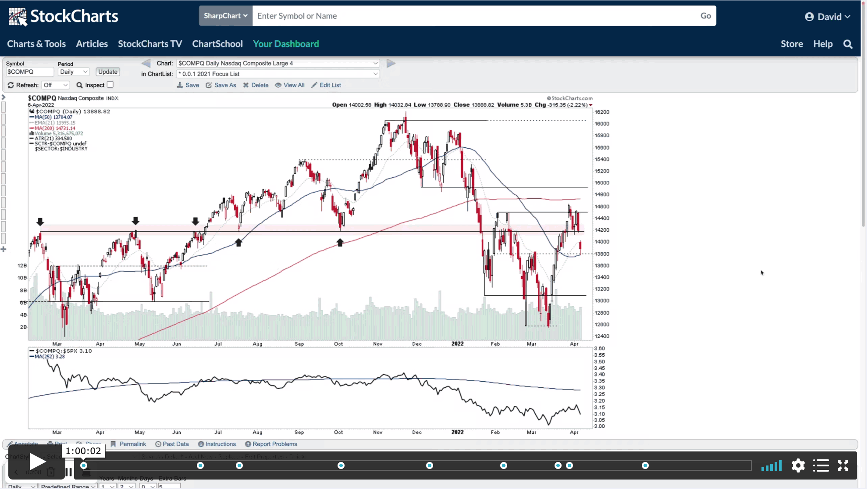This screenshot has height=494, width=868.
Task: Jump to the last video chapter marker
Action: 646,466
